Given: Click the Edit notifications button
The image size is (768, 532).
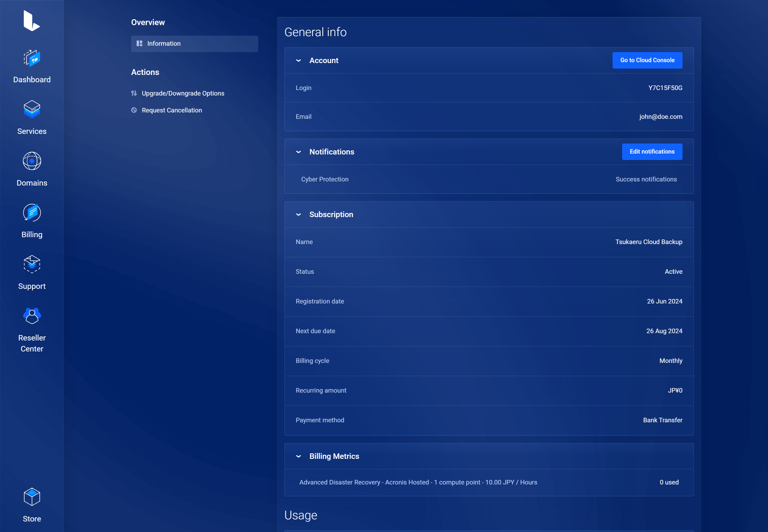Looking at the screenshot, I should (x=652, y=152).
